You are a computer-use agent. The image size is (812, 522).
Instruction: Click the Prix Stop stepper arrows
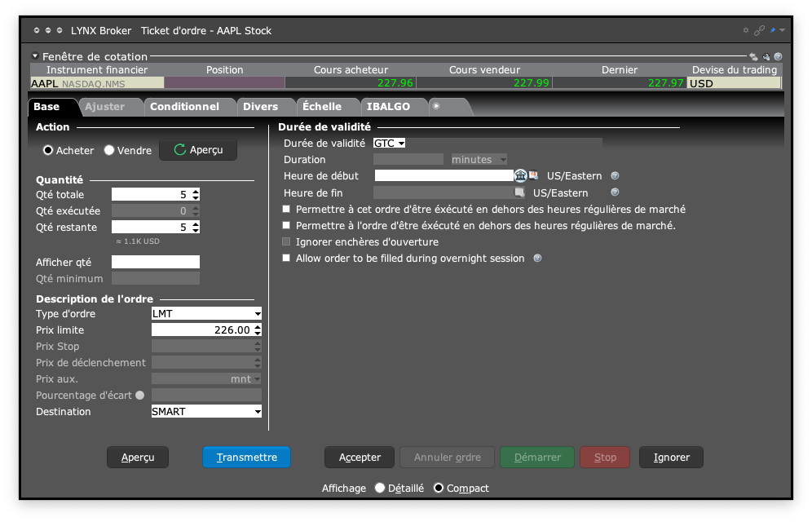pos(258,347)
